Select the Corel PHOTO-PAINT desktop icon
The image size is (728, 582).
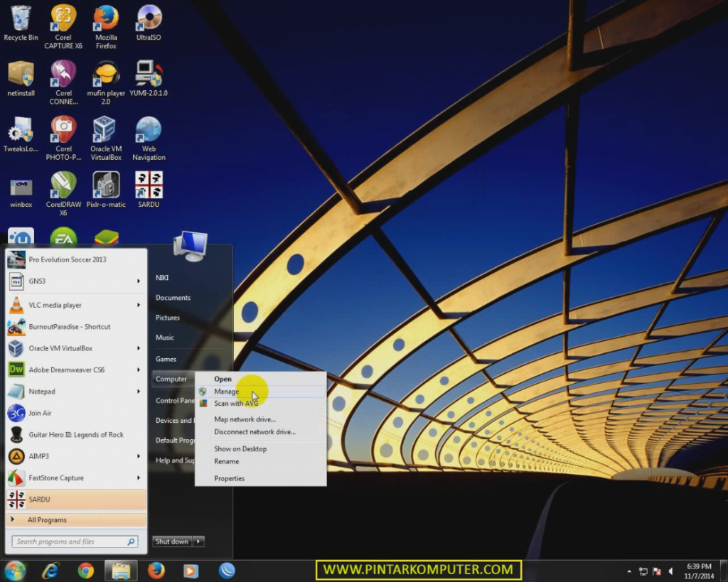pos(63,139)
